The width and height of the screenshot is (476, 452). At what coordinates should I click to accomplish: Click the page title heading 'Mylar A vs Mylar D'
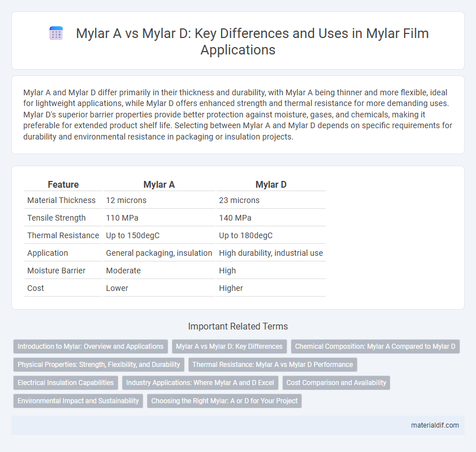252,41
